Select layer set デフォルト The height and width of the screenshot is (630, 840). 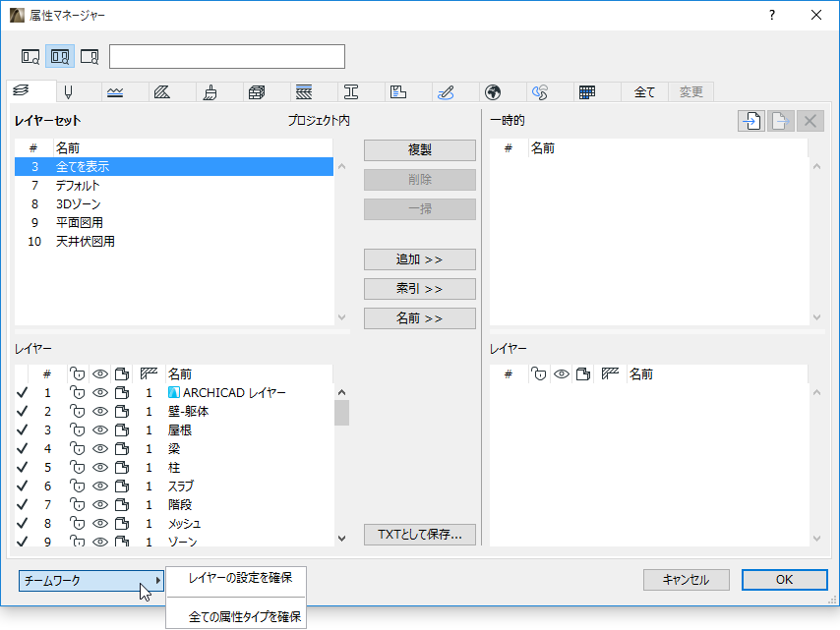(x=174, y=186)
